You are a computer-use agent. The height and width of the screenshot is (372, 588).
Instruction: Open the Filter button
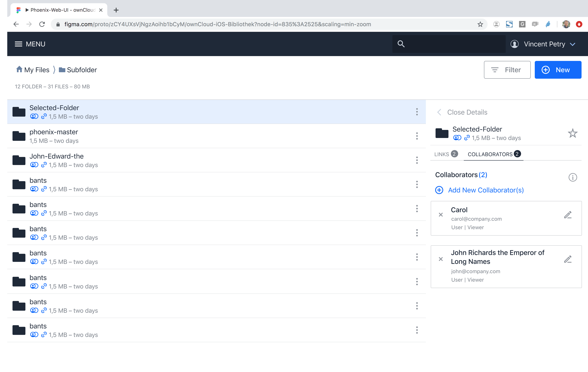507,70
